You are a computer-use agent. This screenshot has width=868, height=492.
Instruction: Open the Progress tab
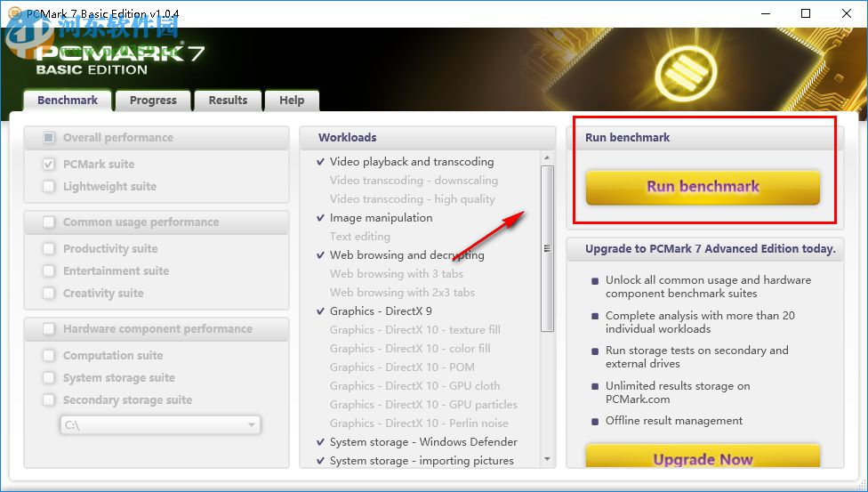153,101
